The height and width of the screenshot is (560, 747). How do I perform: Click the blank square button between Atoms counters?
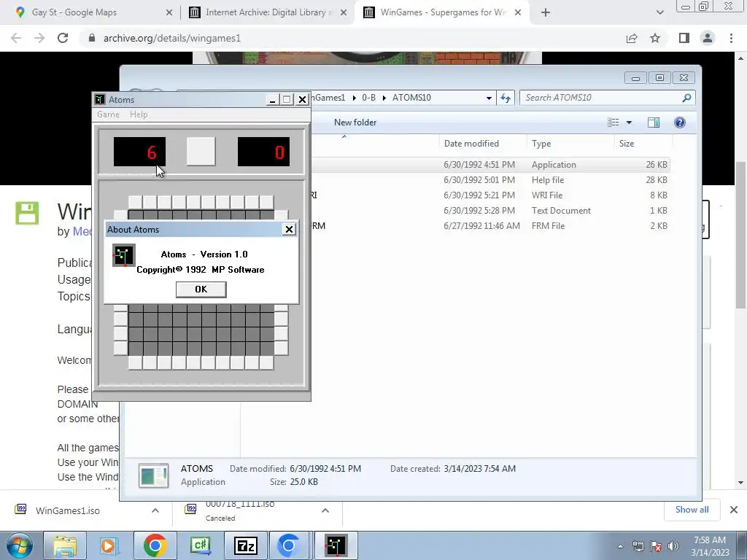point(201,152)
